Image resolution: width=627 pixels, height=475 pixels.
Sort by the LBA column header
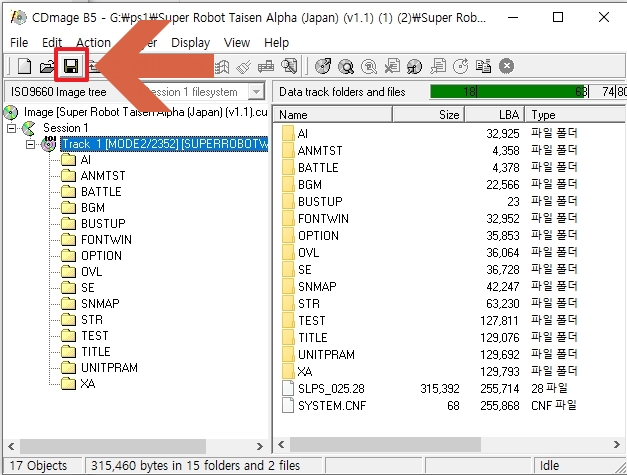(x=495, y=115)
